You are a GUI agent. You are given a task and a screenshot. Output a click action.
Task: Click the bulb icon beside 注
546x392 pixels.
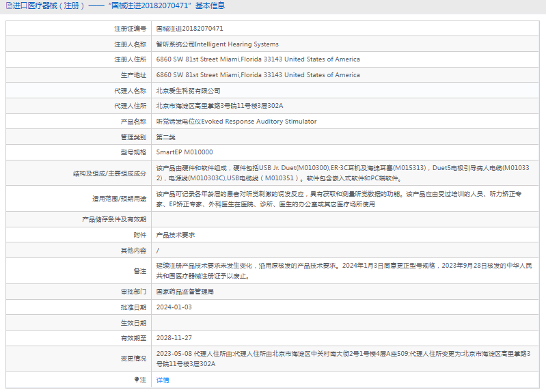click(x=136, y=380)
